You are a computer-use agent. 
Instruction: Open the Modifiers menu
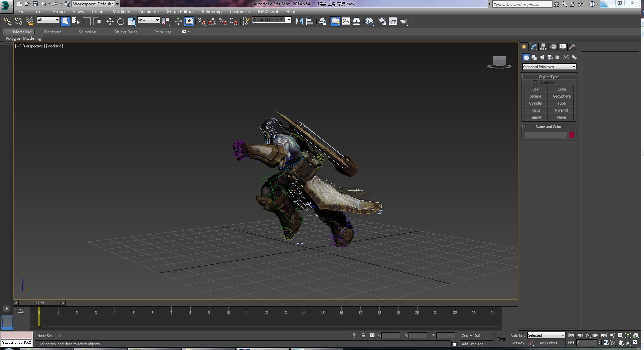click(122, 11)
